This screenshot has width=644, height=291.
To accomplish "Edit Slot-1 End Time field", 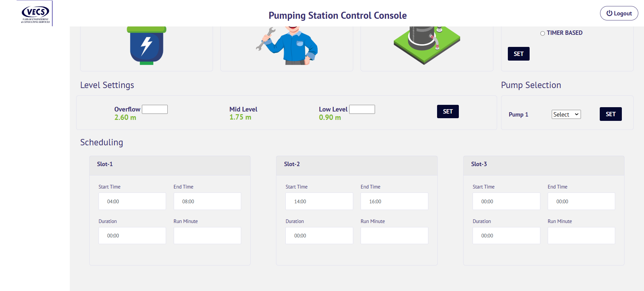I will pos(207,201).
